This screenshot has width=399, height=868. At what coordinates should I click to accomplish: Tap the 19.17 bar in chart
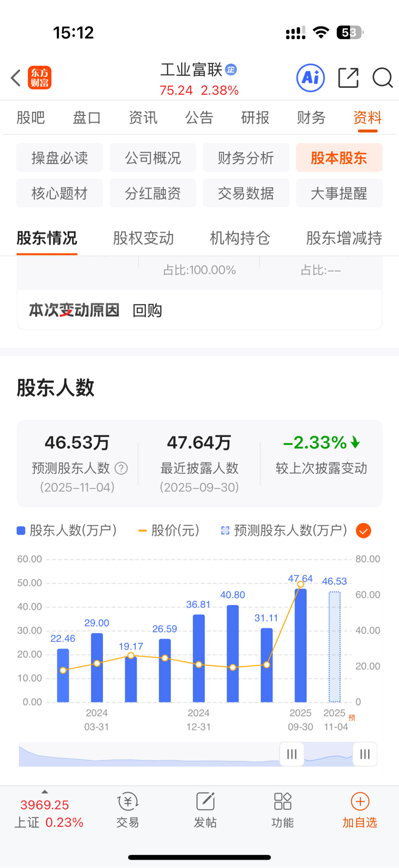click(x=131, y=679)
